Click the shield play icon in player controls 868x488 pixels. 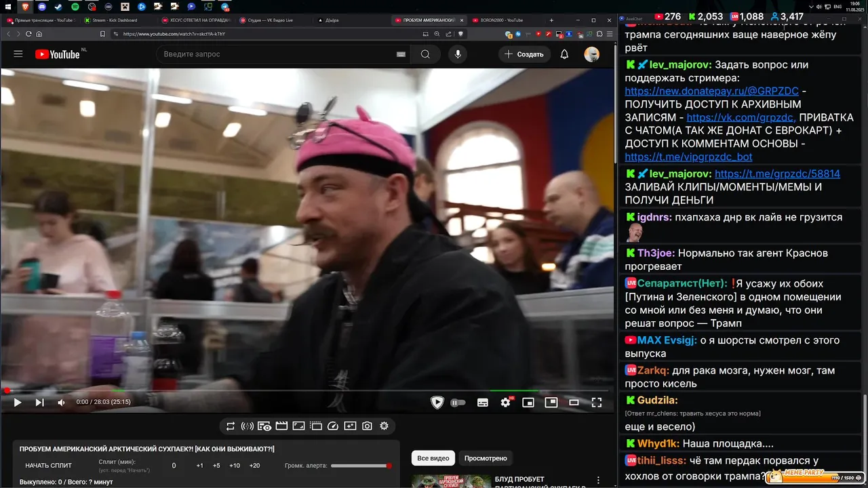click(x=437, y=403)
